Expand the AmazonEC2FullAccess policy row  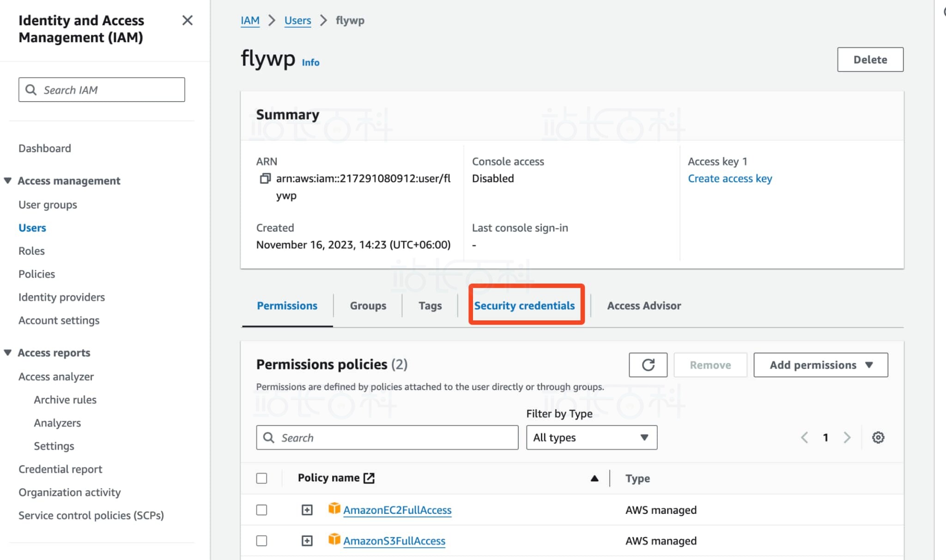pos(307,510)
